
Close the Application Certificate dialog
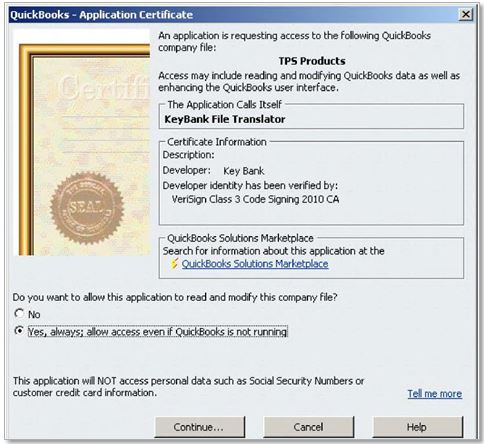coord(465,14)
